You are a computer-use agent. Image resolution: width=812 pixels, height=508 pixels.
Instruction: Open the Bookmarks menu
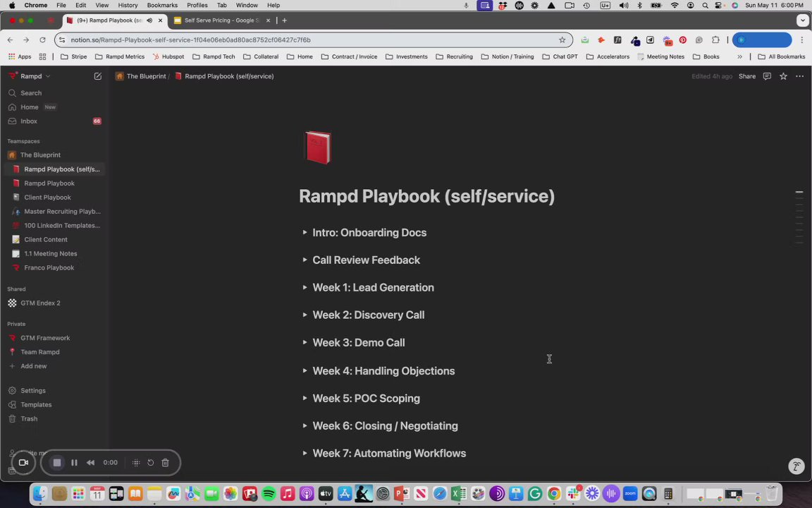pyautogui.click(x=162, y=5)
